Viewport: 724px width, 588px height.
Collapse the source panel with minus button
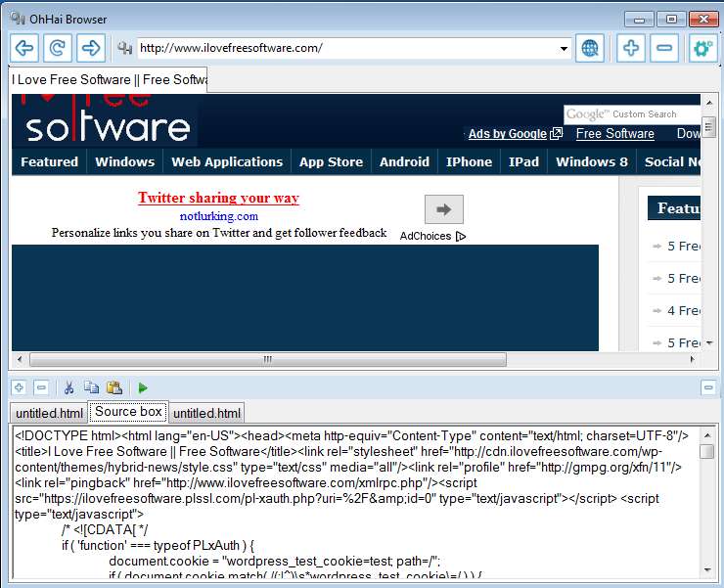click(x=708, y=387)
